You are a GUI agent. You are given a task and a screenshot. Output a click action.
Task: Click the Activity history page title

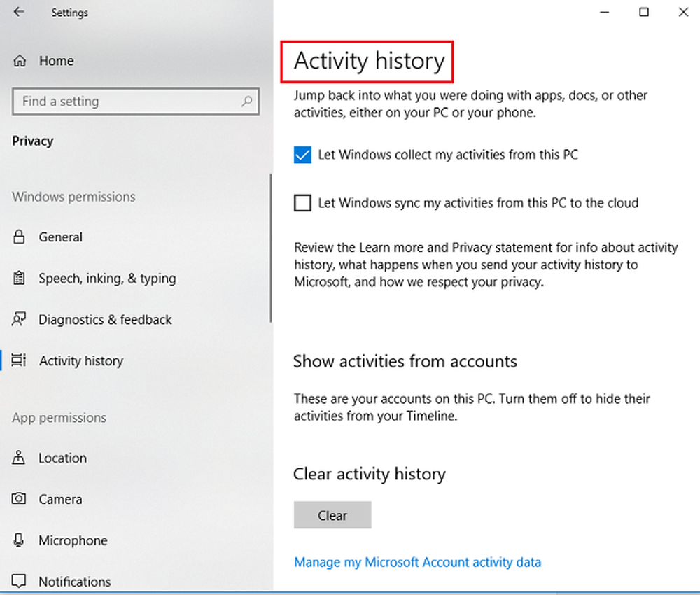(x=370, y=61)
